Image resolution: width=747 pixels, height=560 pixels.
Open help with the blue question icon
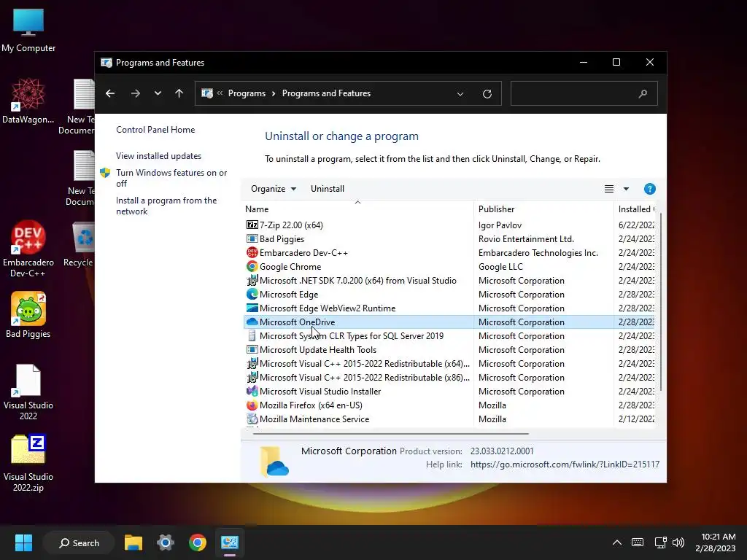pos(649,189)
